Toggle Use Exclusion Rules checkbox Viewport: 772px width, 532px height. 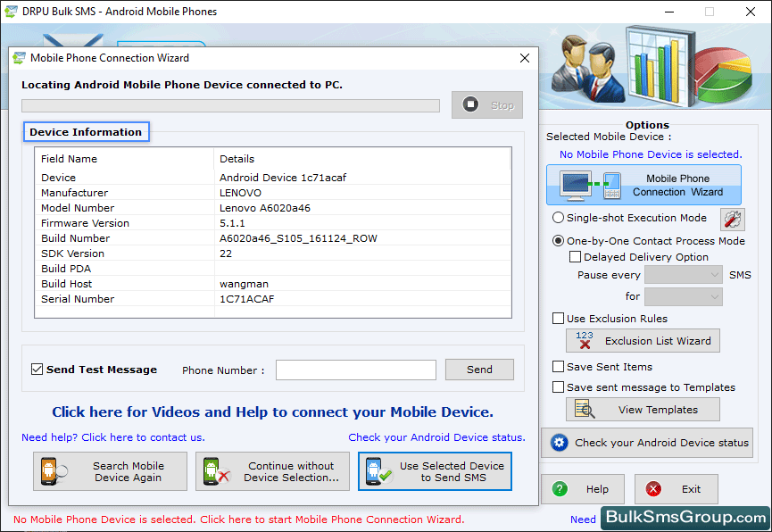click(x=558, y=318)
